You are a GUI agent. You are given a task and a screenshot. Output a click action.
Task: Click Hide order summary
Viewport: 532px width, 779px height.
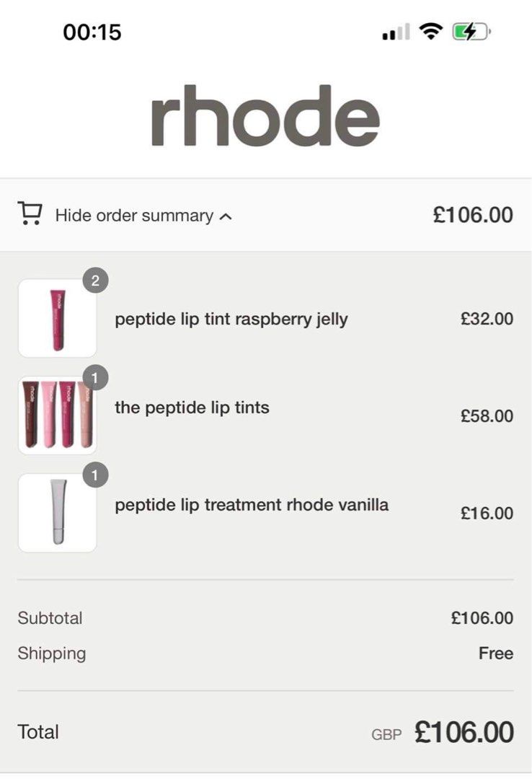[133, 215]
